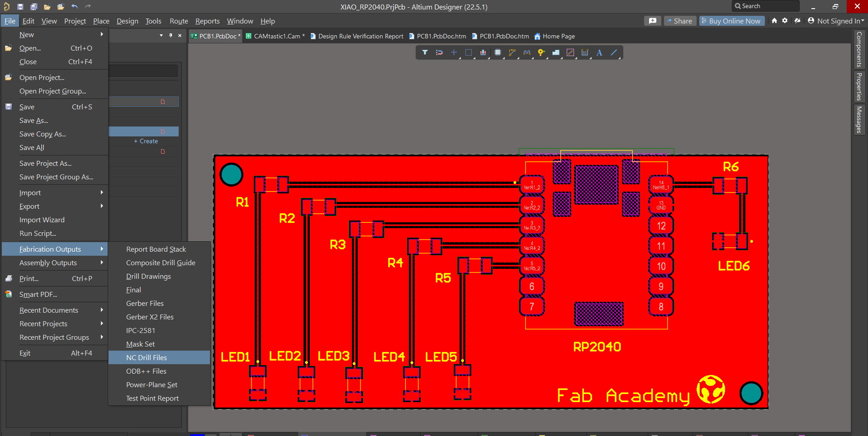Select the Place Polygon Plane tool
The height and width of the screenshot is (436, 868).
click(x=556, y=53)
